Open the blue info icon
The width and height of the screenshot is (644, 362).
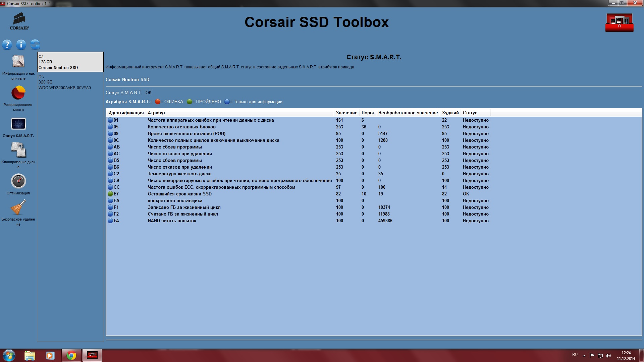tap(21, 45)
